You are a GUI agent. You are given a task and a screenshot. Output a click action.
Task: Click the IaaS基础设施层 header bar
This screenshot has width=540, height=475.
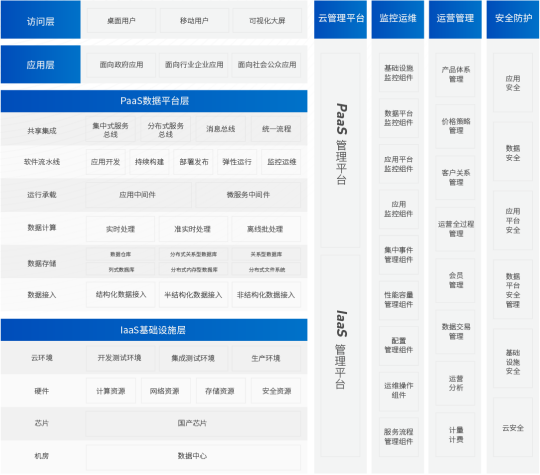coord(154,330)
